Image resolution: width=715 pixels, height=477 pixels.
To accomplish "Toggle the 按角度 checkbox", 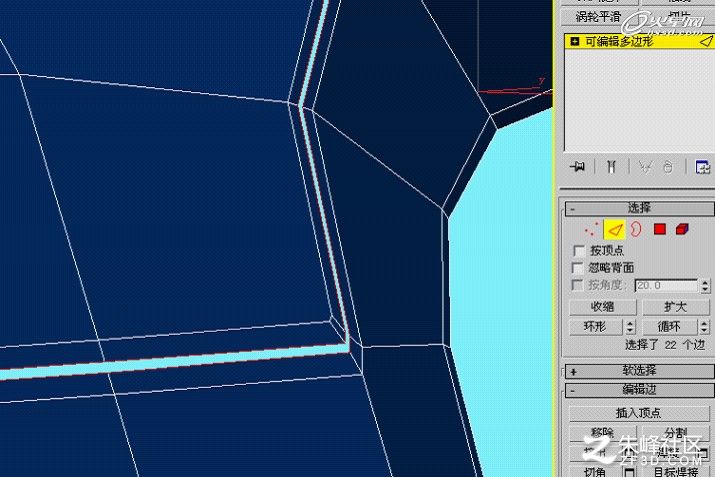I will [577, 285].
